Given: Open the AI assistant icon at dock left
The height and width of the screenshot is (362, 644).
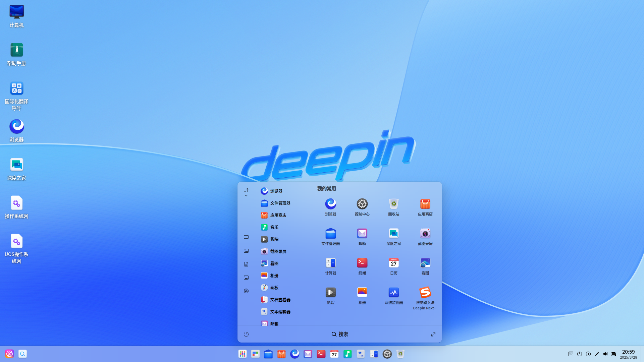Looking at the screenshot, I should click(x=9, y=354).
